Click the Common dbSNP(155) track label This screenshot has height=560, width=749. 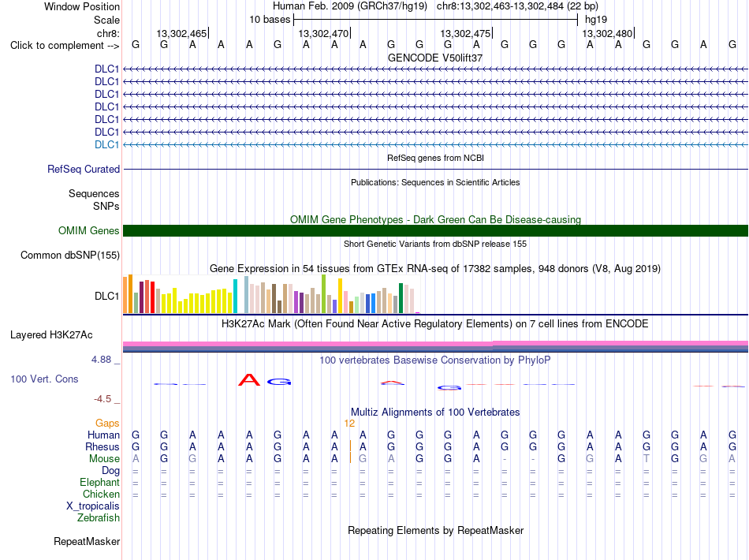[70, 255]
